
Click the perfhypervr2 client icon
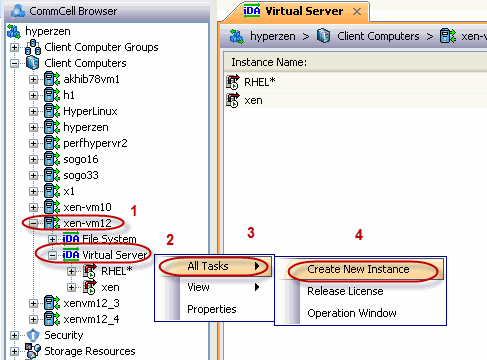tap(52, 143)
